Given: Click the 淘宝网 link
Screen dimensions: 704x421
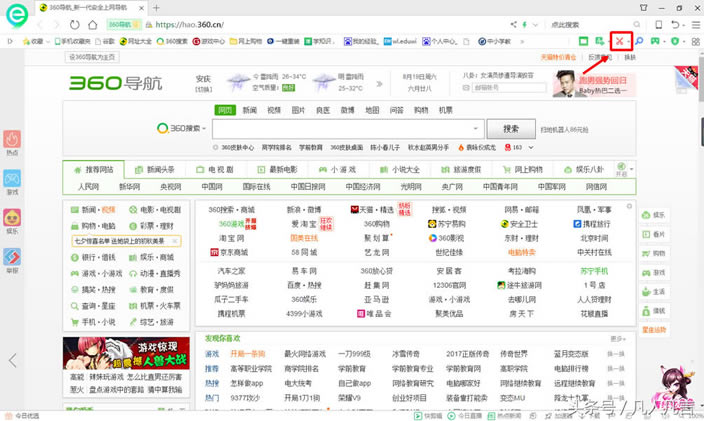Looking at the screenshot, I should click(x=232, y=239).
